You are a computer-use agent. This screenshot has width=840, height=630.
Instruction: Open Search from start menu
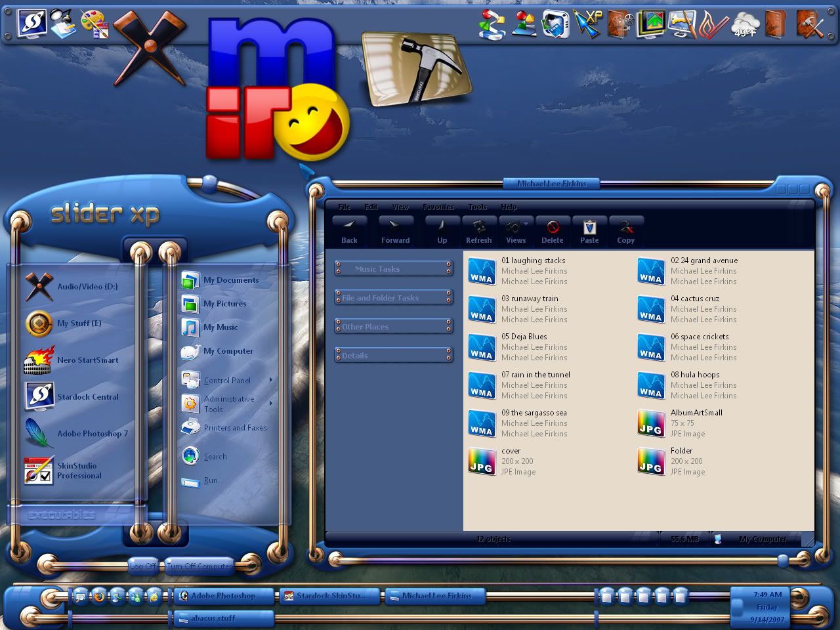pyautogui.click(x=204, y=456)
